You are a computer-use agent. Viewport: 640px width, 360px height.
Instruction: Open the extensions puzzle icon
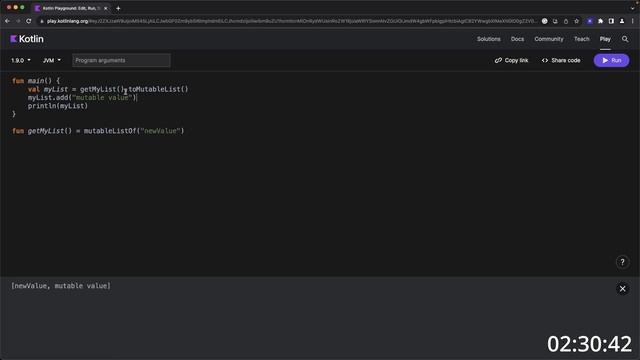pyautogui.click(x=600, y=21)
